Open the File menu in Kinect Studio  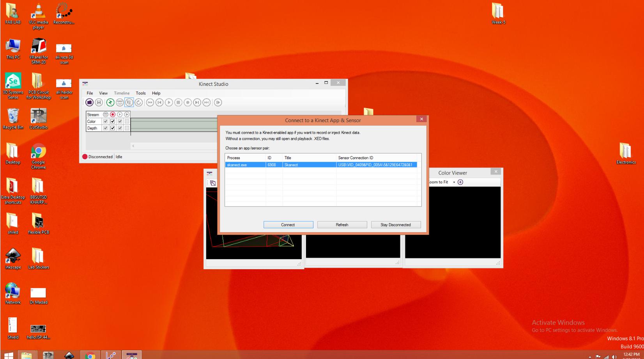(90, 93)
